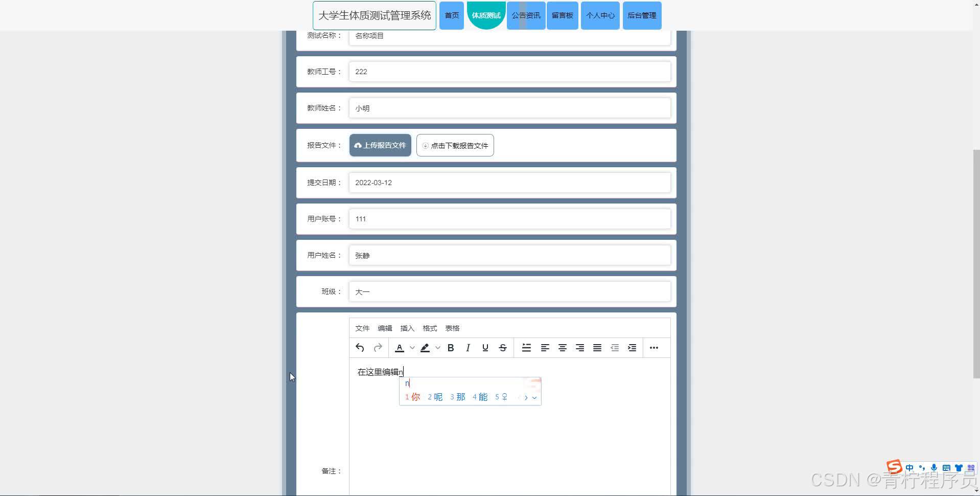Click the increase indent icon
The image size is (980, 496).
click(632, 347)
